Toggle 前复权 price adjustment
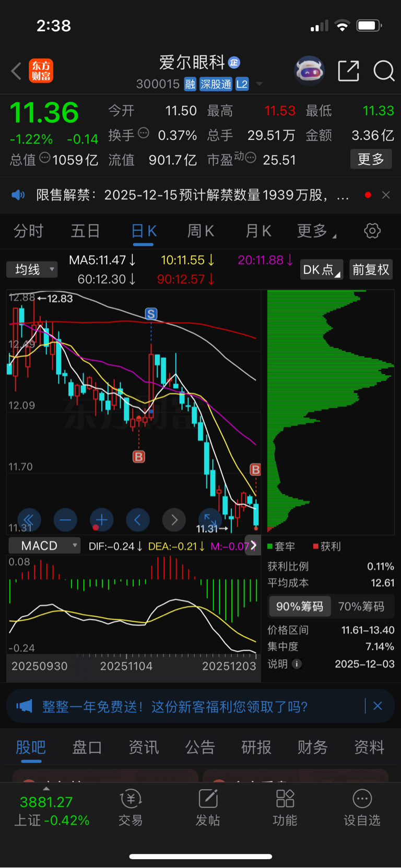The width and height of the screenshot is (401, 868). 371,269
